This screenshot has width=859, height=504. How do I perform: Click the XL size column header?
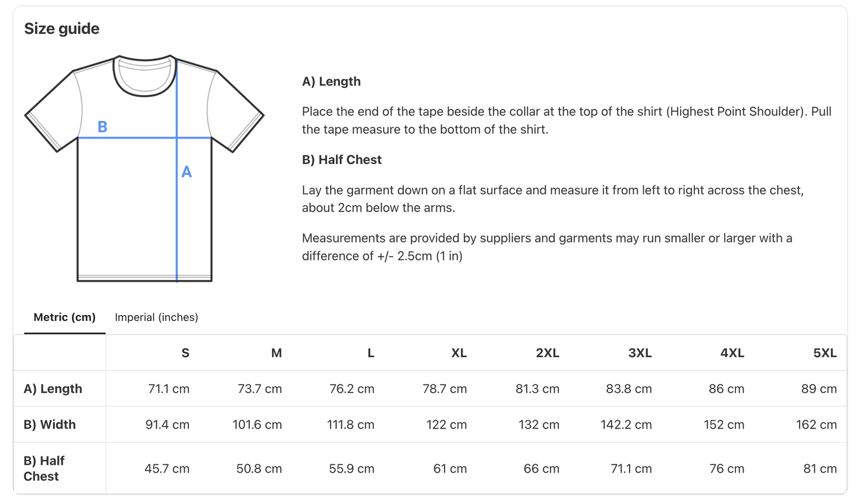(x=458, y=353)
